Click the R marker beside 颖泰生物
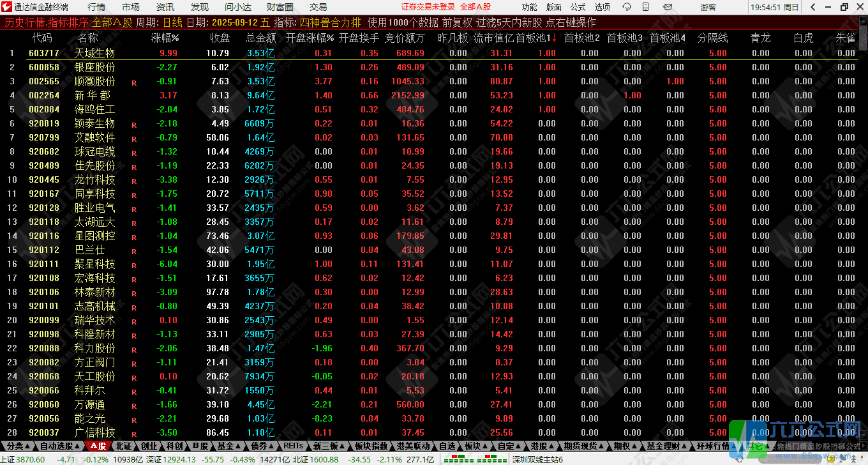 pyautogui.click(x=134, y=125)
